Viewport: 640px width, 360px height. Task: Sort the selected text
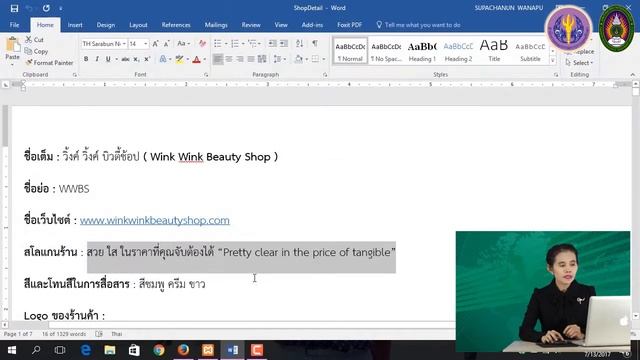point(300,43)
